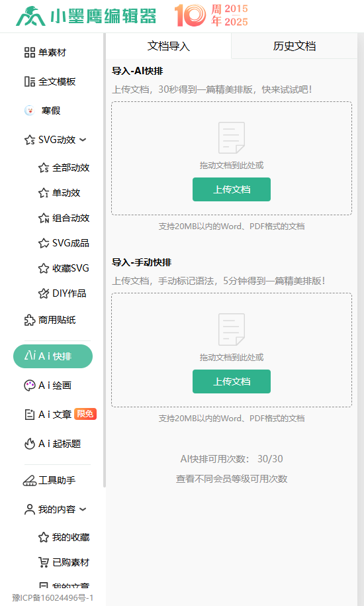Click the 收藏SVG star icon

pos(44,268)
